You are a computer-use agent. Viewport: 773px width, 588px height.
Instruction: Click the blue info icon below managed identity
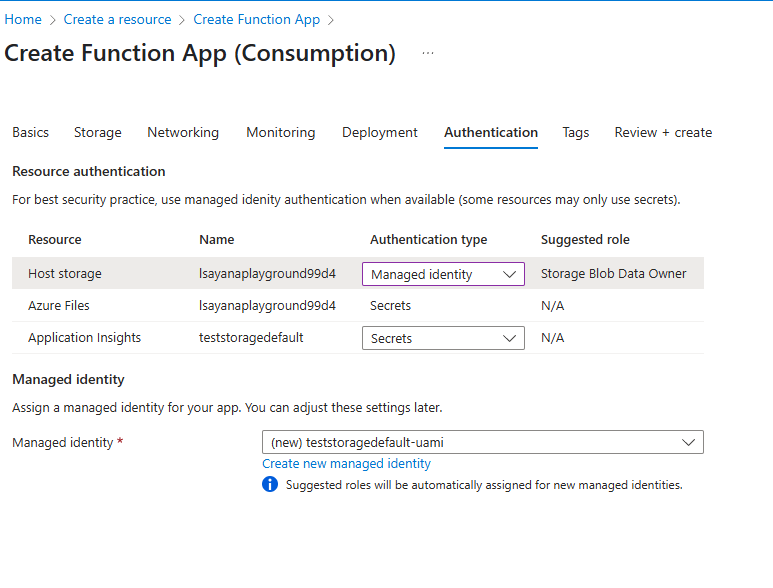click(x=270, y=485)
